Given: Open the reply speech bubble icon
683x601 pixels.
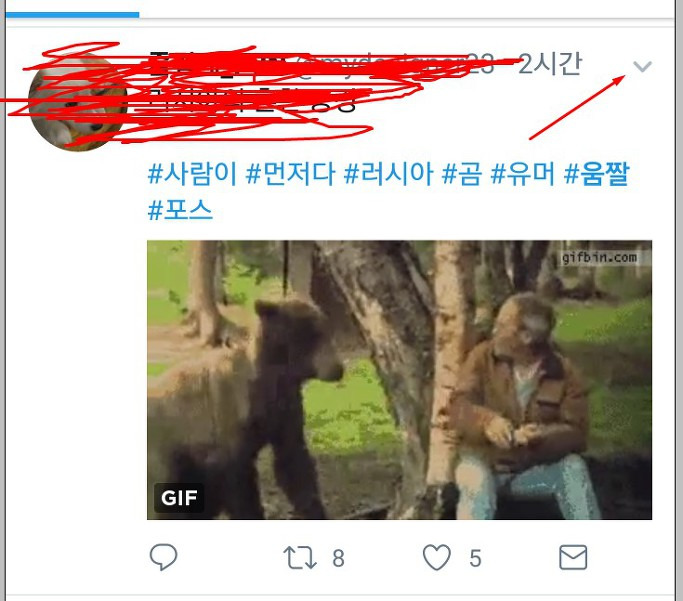Looking at the screenshot, I should click(x=163, y=557).
